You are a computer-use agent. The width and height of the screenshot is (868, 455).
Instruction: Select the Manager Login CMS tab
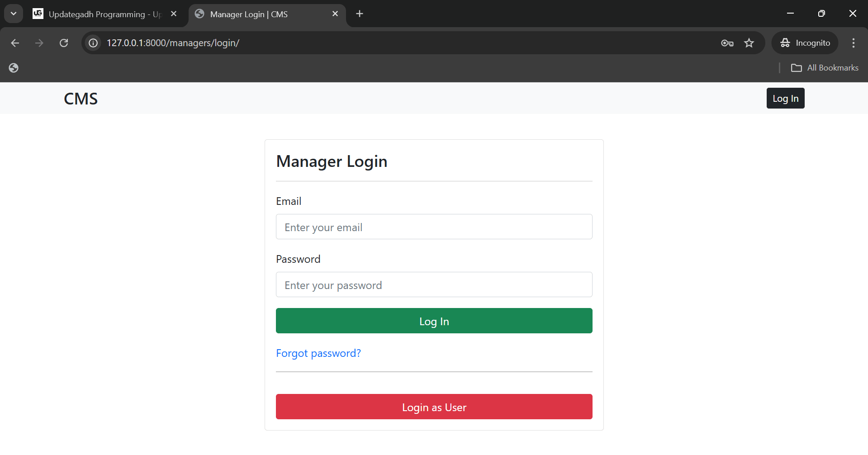(248, 14)
